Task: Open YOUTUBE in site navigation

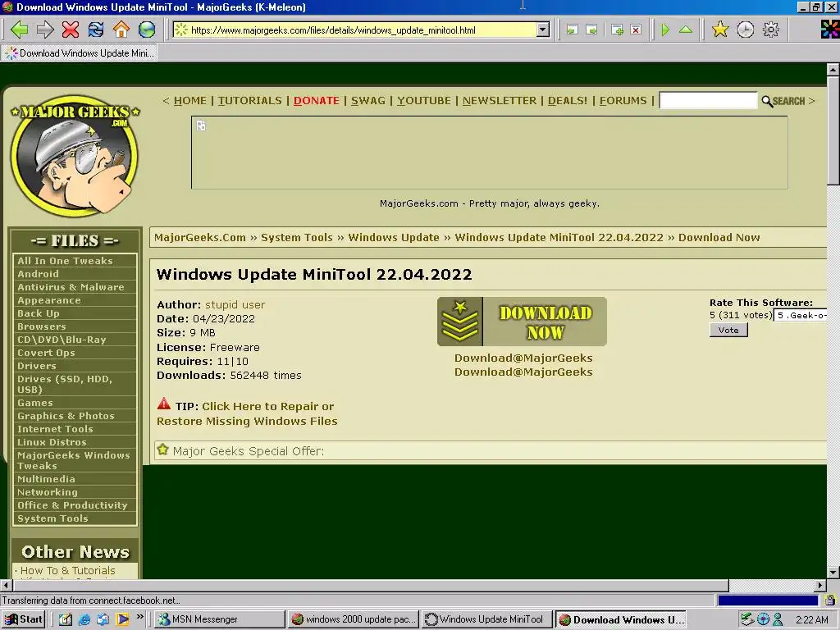Action: [424, 101]
